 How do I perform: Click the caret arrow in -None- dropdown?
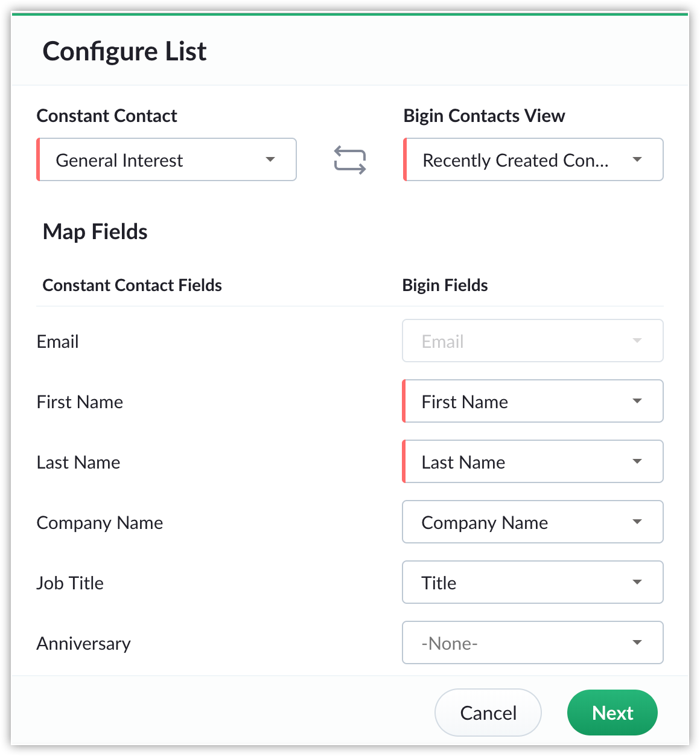[x=637, y=642]
